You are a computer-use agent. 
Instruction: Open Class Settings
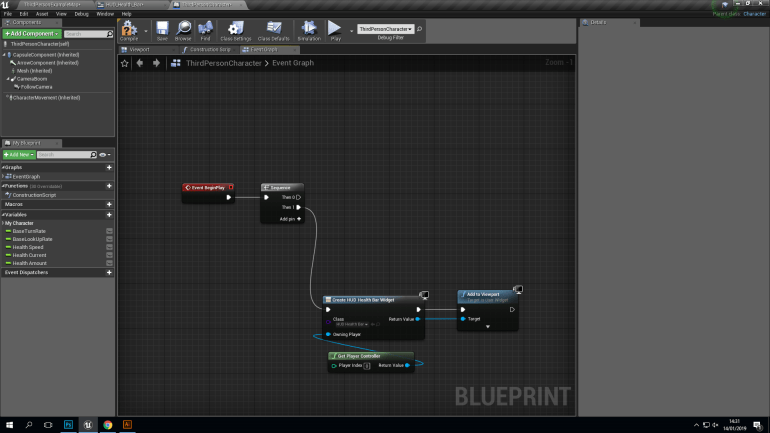pyautogui.click(x=236, y=30)
